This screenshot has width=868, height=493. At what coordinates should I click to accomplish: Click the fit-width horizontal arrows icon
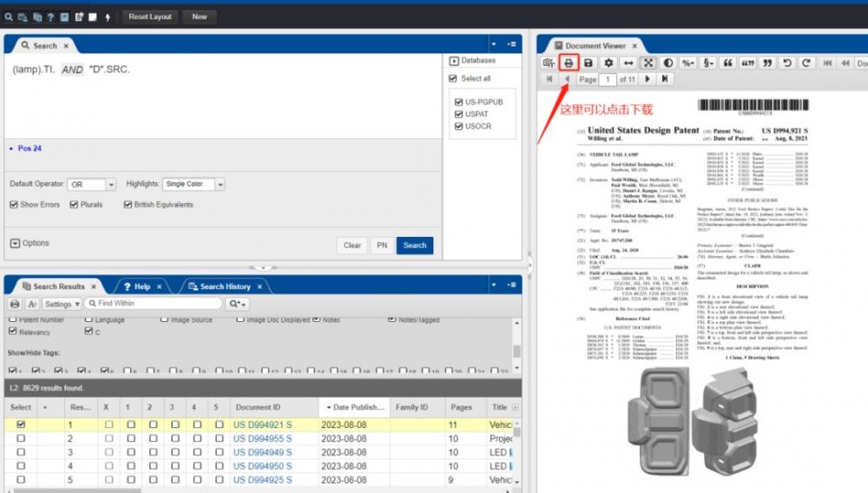628,63
